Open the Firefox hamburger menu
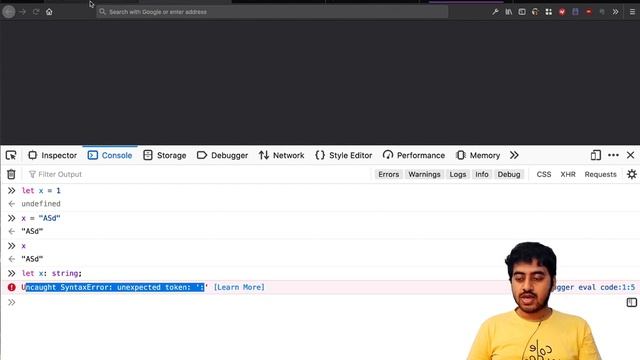This screenshot has height=360, width=640. [x=632, y=12]
